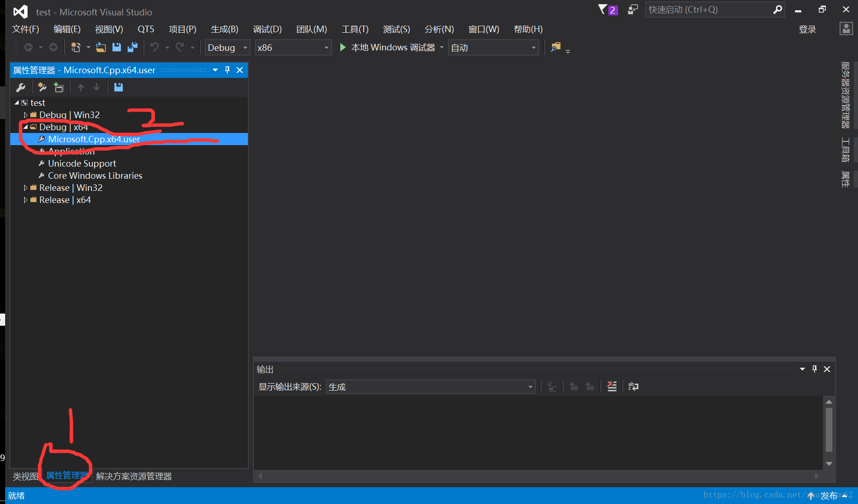This screenshot has height=504, width=858.
Task: Click the open file folder icon
Action: click(101, 47)
